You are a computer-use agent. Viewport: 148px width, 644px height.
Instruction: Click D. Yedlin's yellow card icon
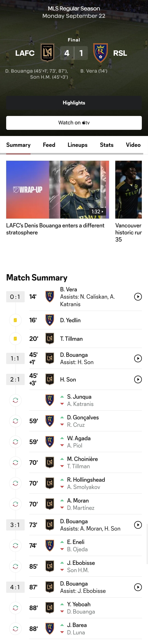point(15,320)
